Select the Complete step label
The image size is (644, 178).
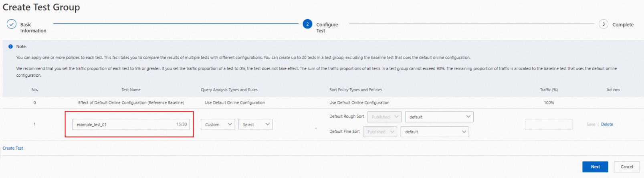pos(623,25)
